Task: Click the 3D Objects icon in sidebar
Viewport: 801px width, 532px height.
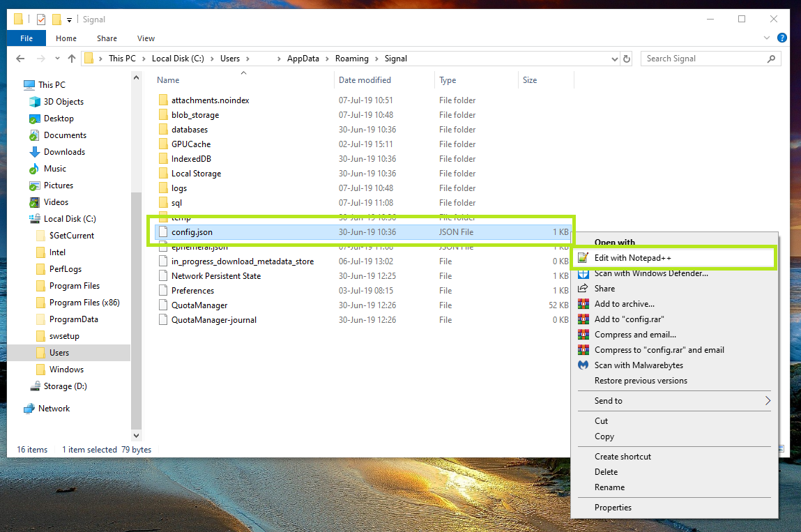Action: pyautogui.click(x=35, y=102)
